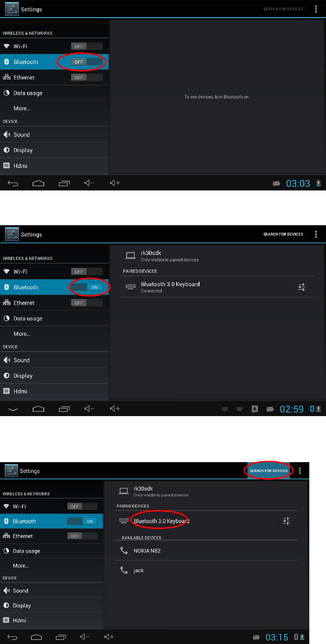
Task: Tap Bluetooth status icon beside the 02:59 clock
Action: pos(311,408)
